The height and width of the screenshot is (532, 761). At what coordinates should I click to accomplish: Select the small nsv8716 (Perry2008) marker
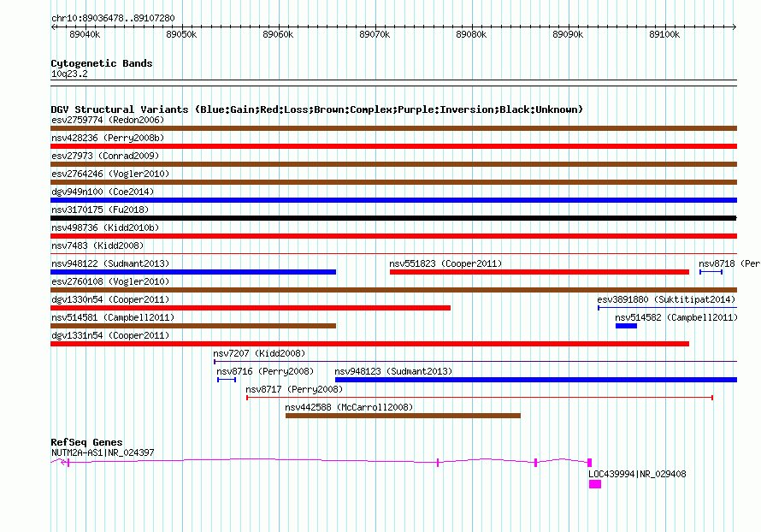coord(227,380)
